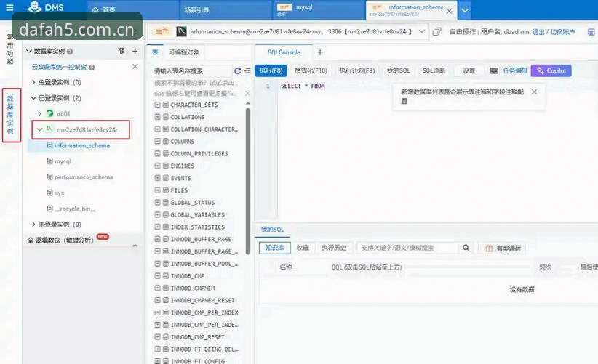Click 执行(F8) to run SQL
This screenshot has height=364, width=598.
tap(271, 70)
